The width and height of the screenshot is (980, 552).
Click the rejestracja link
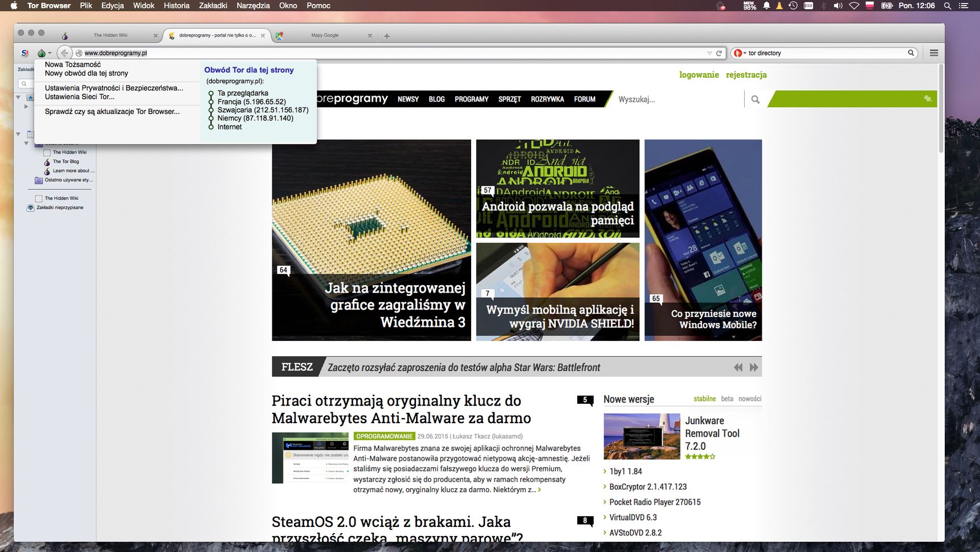click(746, 75)
